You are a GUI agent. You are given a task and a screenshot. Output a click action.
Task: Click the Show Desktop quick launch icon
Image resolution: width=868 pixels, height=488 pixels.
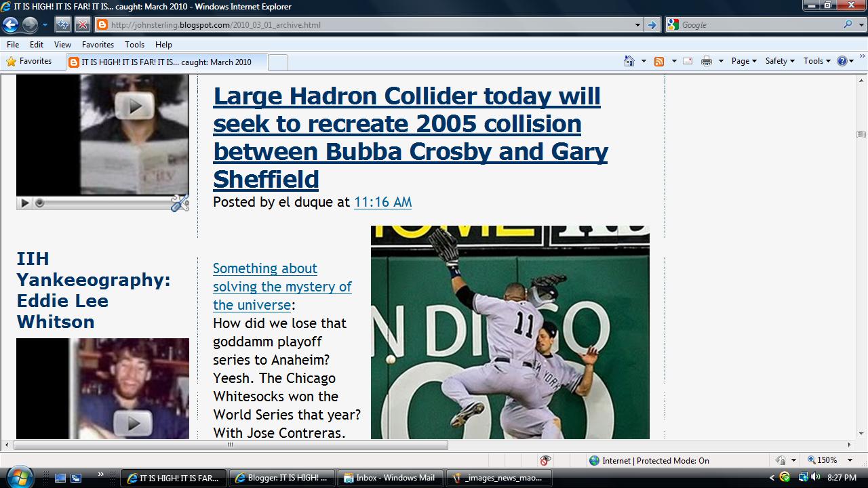point(60,478)
